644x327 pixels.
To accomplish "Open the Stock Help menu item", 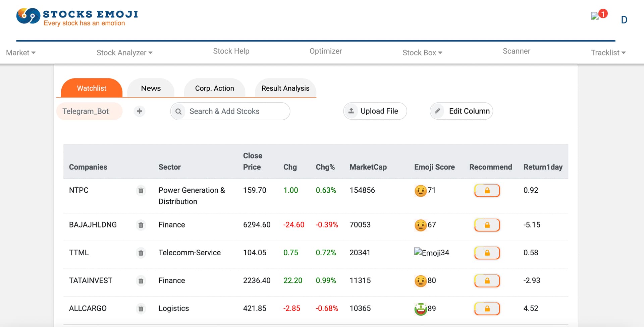I will pos(231,51).
